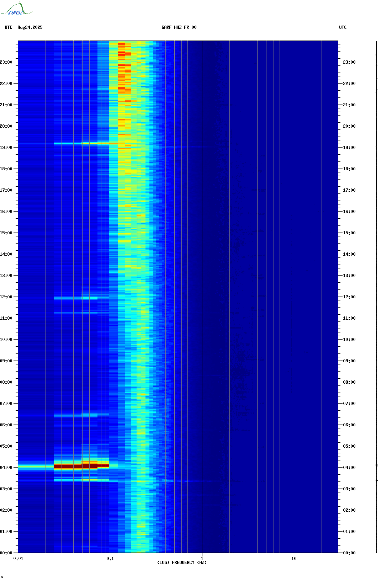This screenshot has height=581, width=392.
Task: Click the GARF HHZ FR 00 title
Action: [179, 27]
